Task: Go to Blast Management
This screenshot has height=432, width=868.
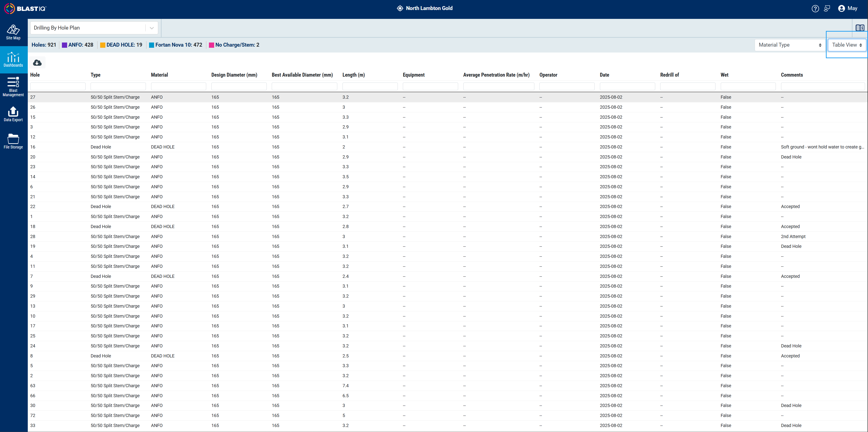Action: (13, 87)
